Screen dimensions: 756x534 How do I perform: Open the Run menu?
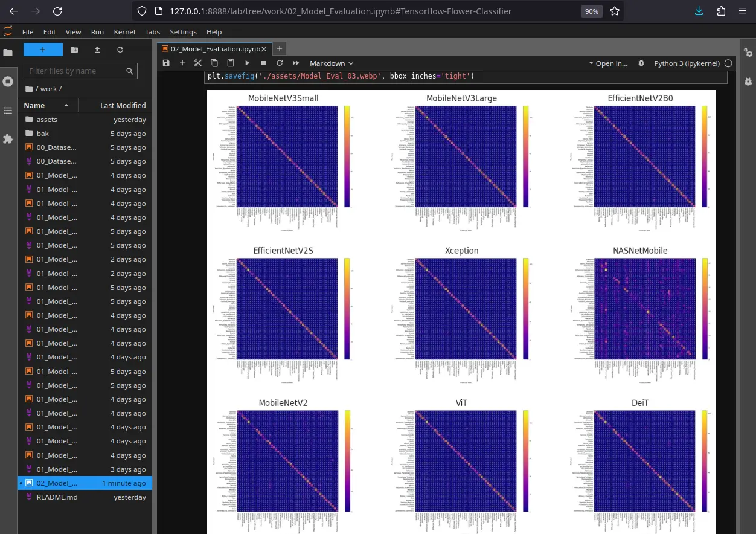[97, 32]
